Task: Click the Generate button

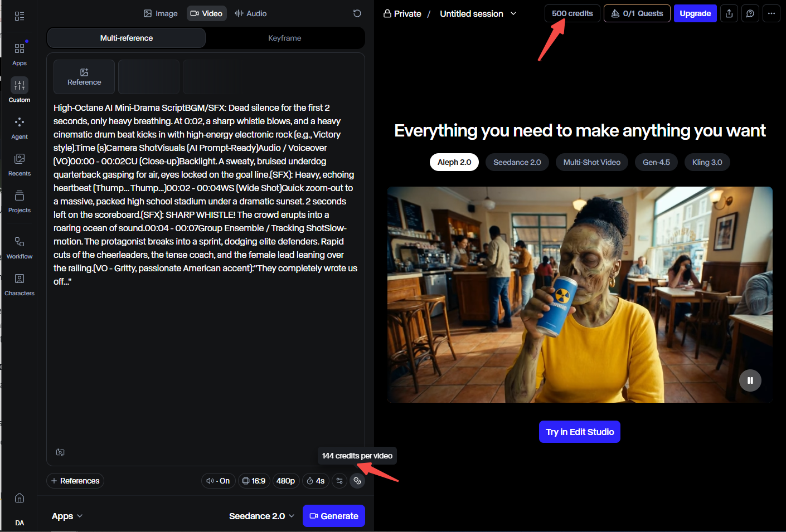Action: (x=334, y=516)
